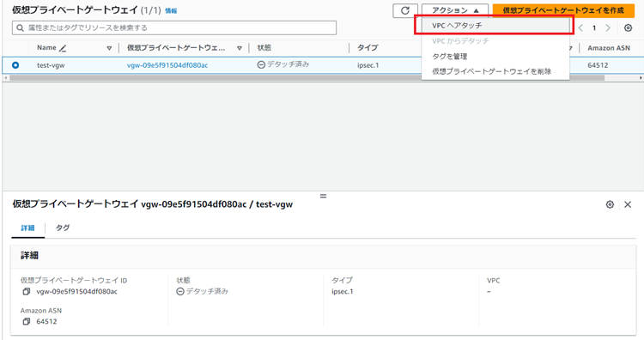Image resolution: width=644 pixels, height=340 pixels.
Task: Open the 情報 link beside the title
Action: (171, 10)
